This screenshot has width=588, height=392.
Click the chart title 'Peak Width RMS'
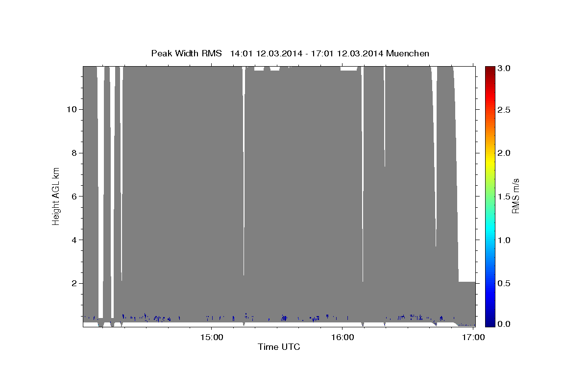pyautogui.click(x=186, y=53)
